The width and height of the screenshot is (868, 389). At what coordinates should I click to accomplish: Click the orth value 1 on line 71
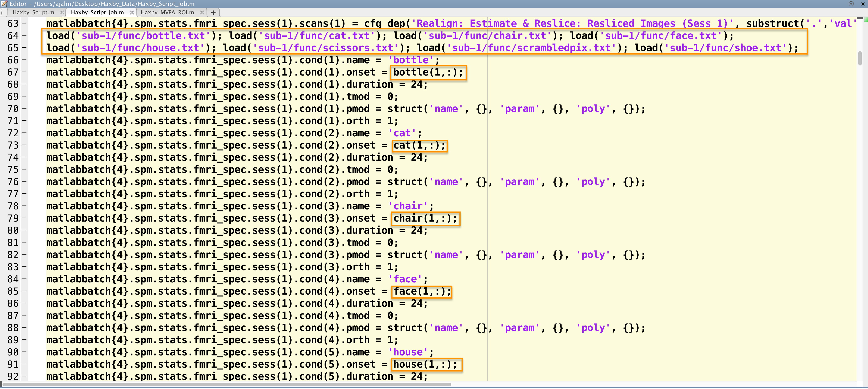pos(390,121)
